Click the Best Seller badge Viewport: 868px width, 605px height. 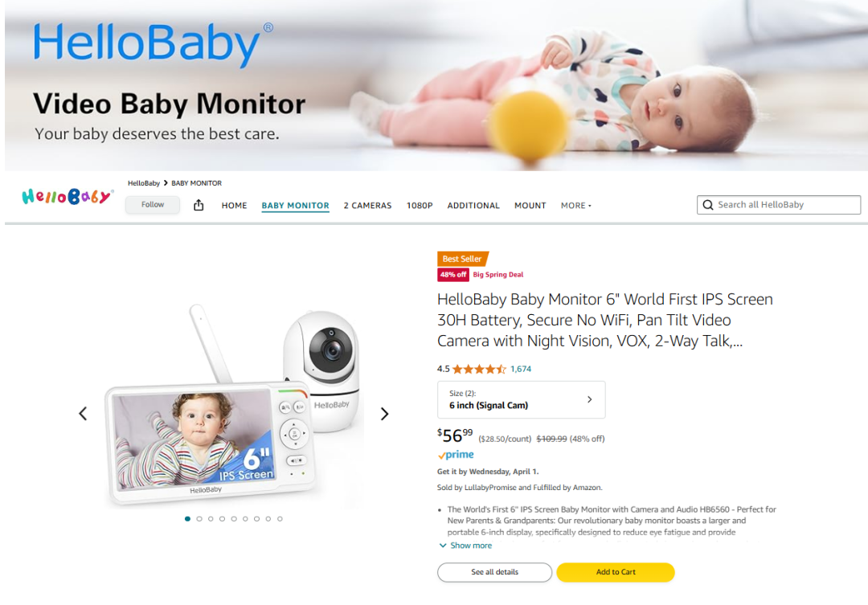(463, 259)
